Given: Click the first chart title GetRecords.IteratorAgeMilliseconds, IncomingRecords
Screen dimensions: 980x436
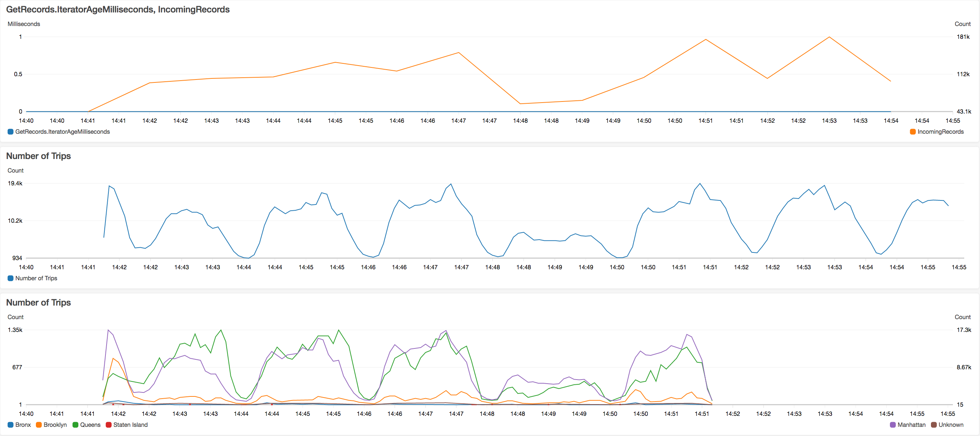Looking at the screenshot, I should [118, 10].
